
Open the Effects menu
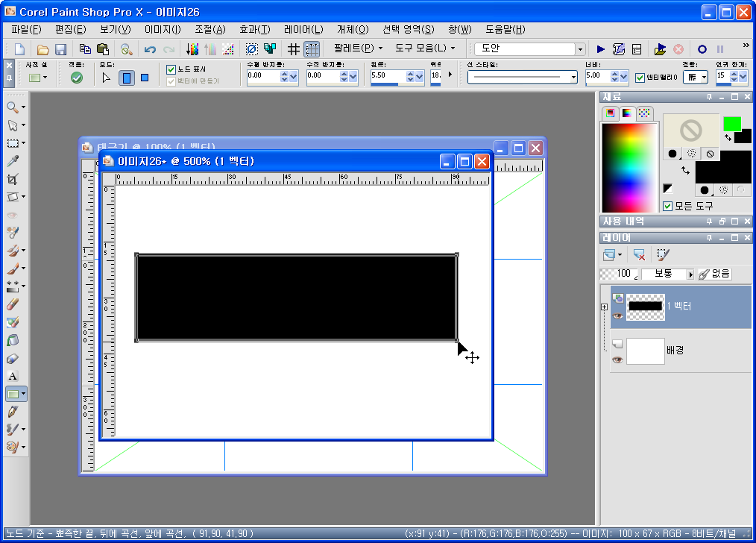254,29
